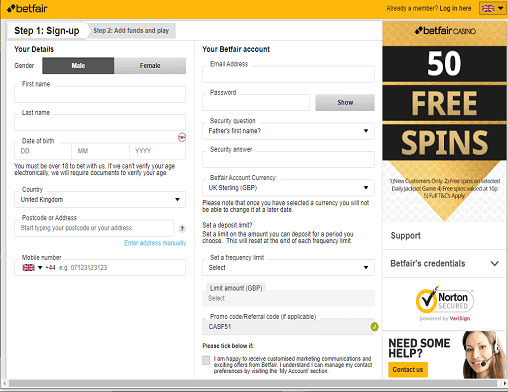Click the MM month of birth field
Image resolution: width=508 pixels, height=392 pixels.
coord(100,151)
